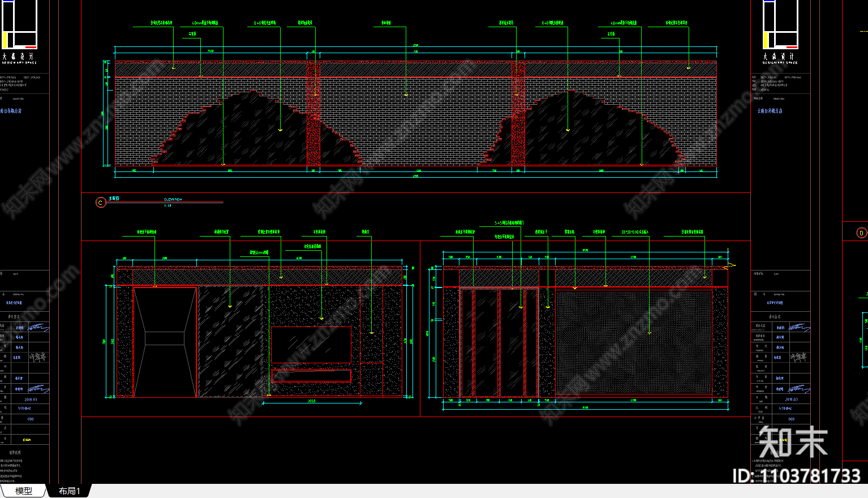The height and width of the screenshot is (498, 868).
Task: Select the circled D marker at right edge
Action: point(861,233)
